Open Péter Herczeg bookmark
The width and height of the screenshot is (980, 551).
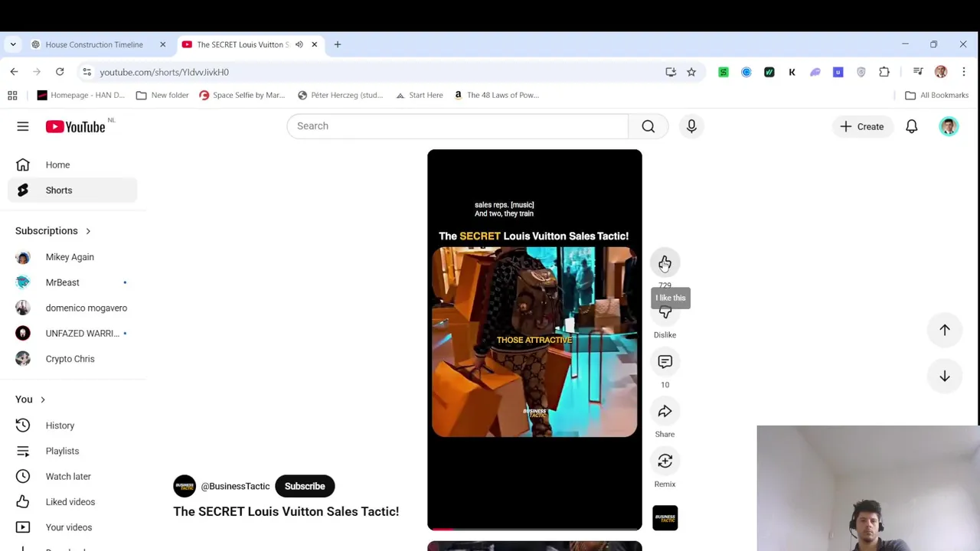(x=341, y=95)
